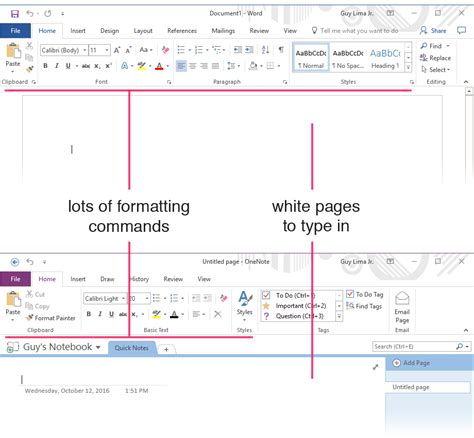Toggle Underline in Word Font group
Screen dimensions: 474x438
point(68,66)
